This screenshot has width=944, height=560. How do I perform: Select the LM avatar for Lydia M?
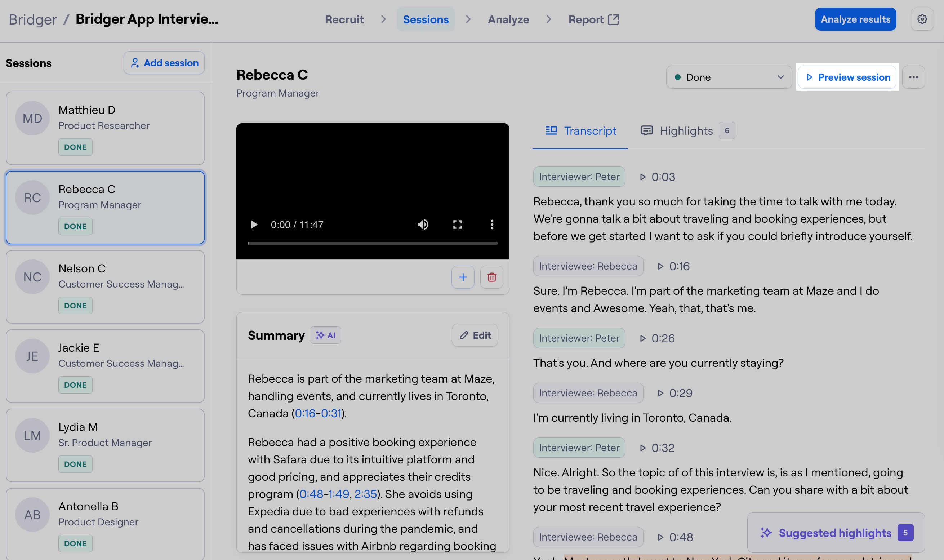(32, 435)
